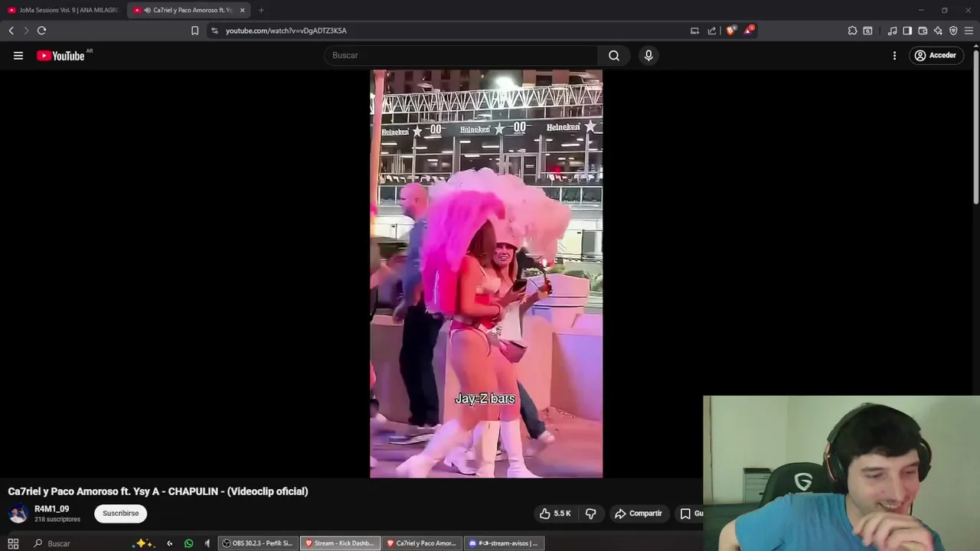Viewport: 980px width, 551px height.
Task: Click the video player area
Action: pyautogui.click(x=486, y=274)
